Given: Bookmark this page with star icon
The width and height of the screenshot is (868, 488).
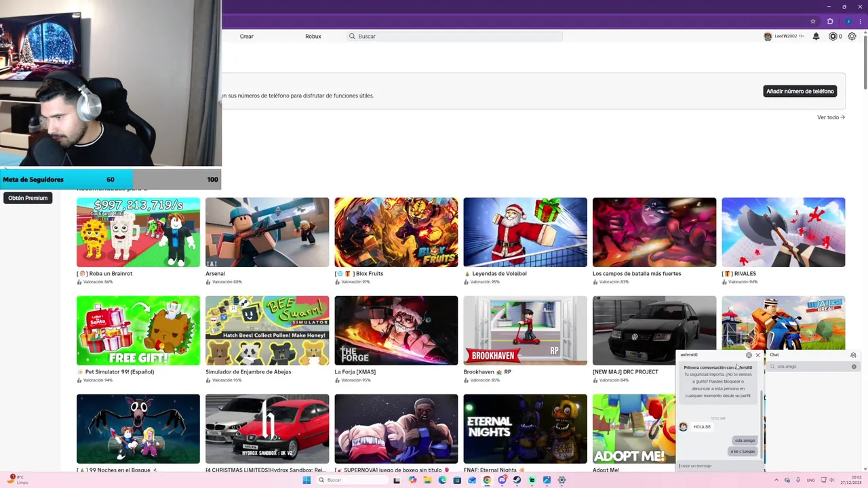Looking at the screenshot, I should pyautogui.click(x=813, y=21).
